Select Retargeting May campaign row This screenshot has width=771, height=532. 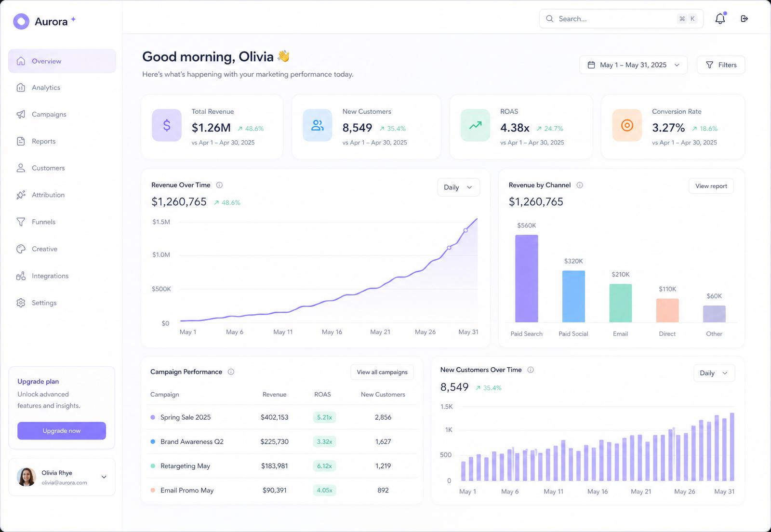click(282, 466)
